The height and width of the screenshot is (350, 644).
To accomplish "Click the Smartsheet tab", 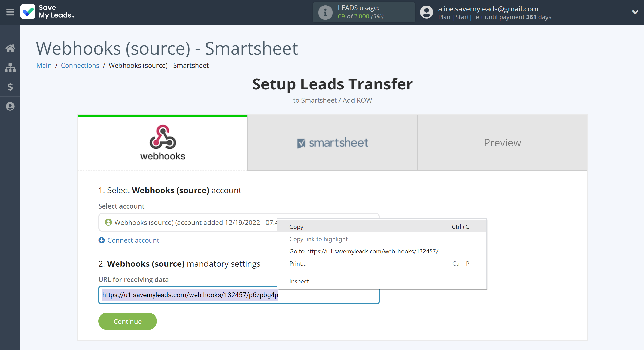I will (333, 142).
